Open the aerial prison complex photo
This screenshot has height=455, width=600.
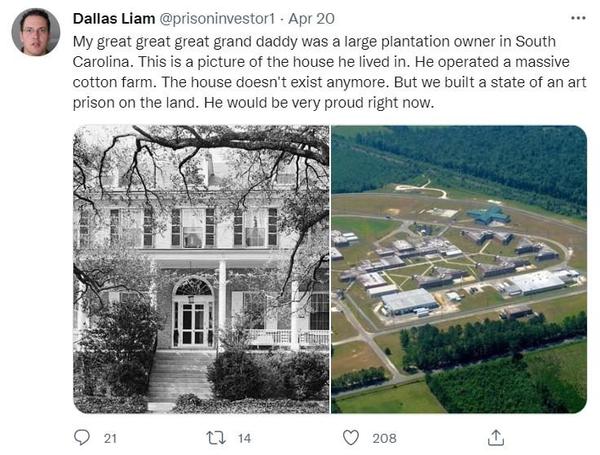tap(459, 269)
